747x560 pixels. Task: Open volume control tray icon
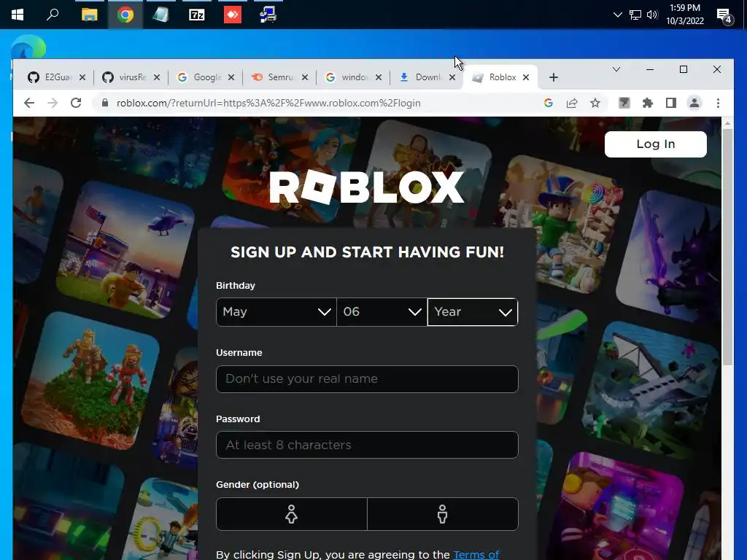coord(652,15)
